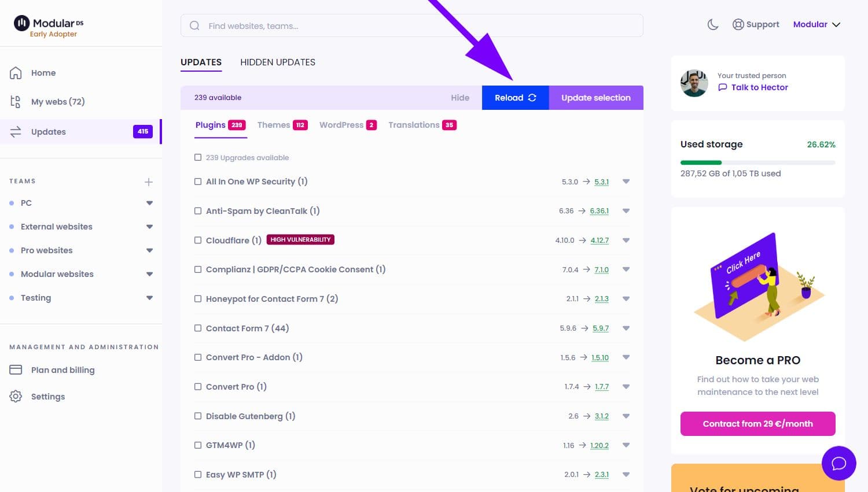Check the Disable Gutenberg checkbox
This screenshot has height=492, width=868.
click(x=198, y=416)
